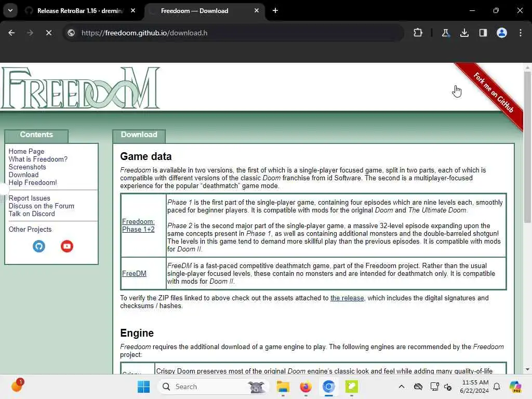Stop loading the page
The width and height of the screenshot is (532, 399).
(x=48, y=33)
